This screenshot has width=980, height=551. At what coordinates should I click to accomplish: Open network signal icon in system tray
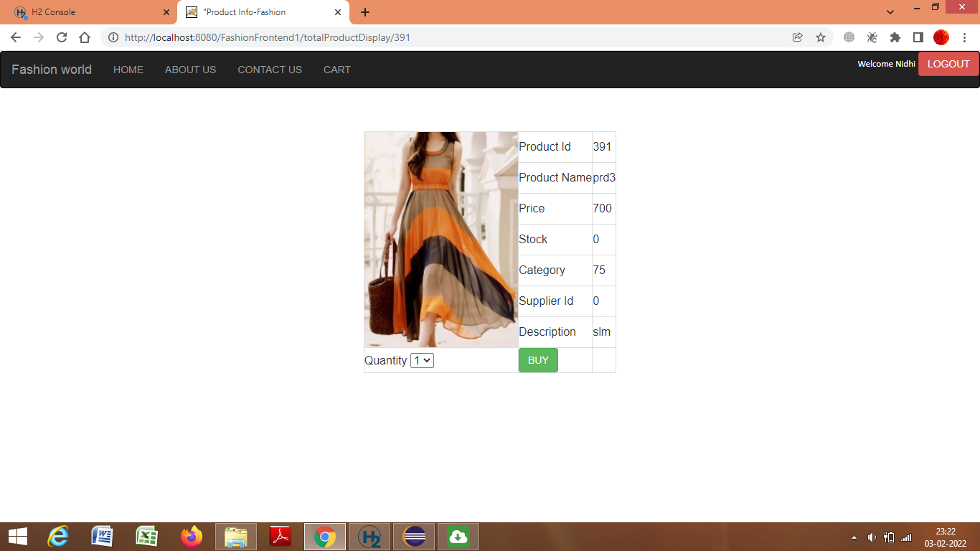tap(906, 537)
